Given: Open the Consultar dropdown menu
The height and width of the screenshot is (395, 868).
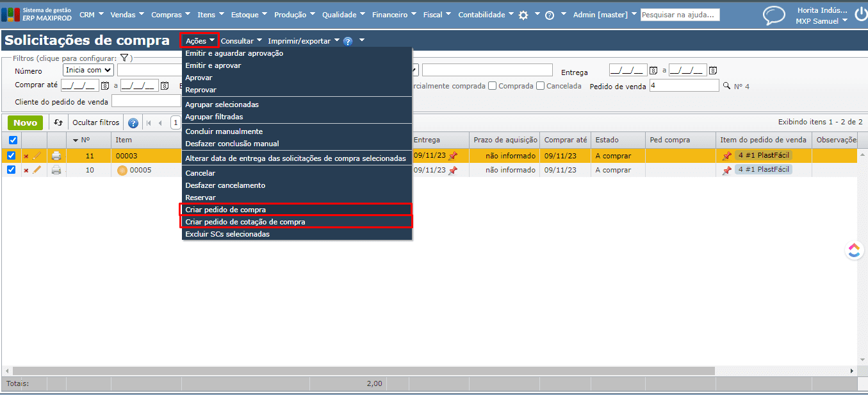Looking at the screenshot, I should point(242,41).
